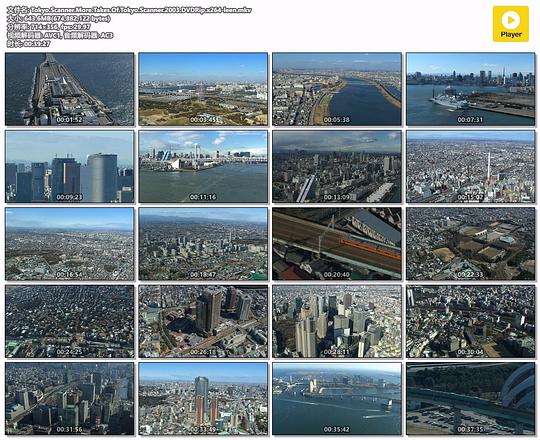
Task: Click Rainbow Bridge thumbnail at 00:11:16
Action: click(203, 167)
